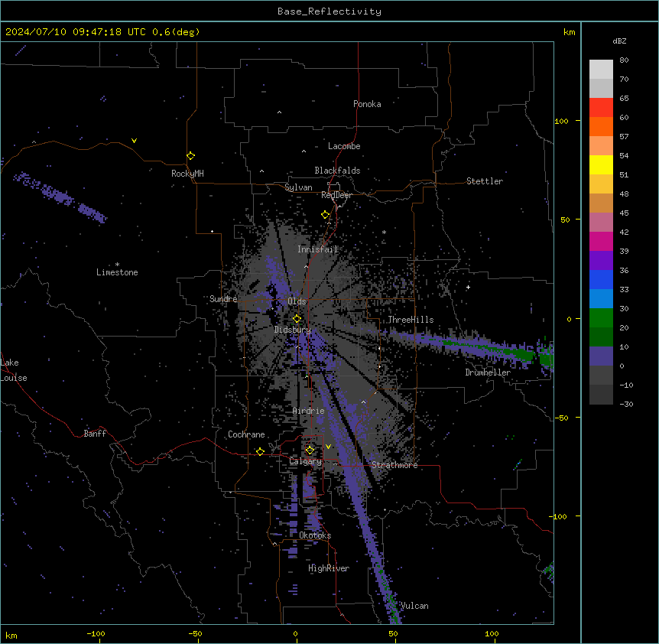
Task: Click the Vulcan town label
Action: point(414,606)
